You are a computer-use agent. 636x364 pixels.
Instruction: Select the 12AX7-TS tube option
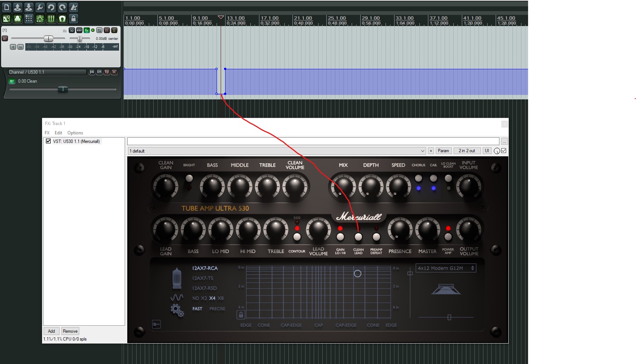tap(202, 278)
